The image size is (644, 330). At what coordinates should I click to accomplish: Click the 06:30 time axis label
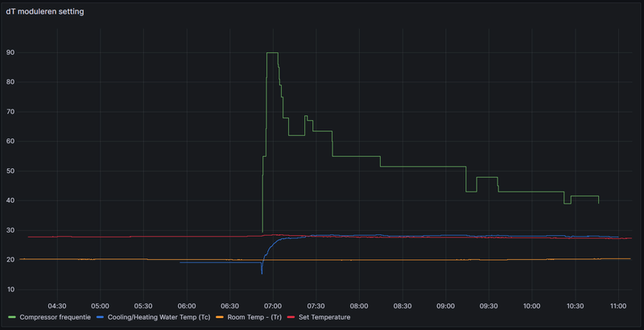pos(229,306)
